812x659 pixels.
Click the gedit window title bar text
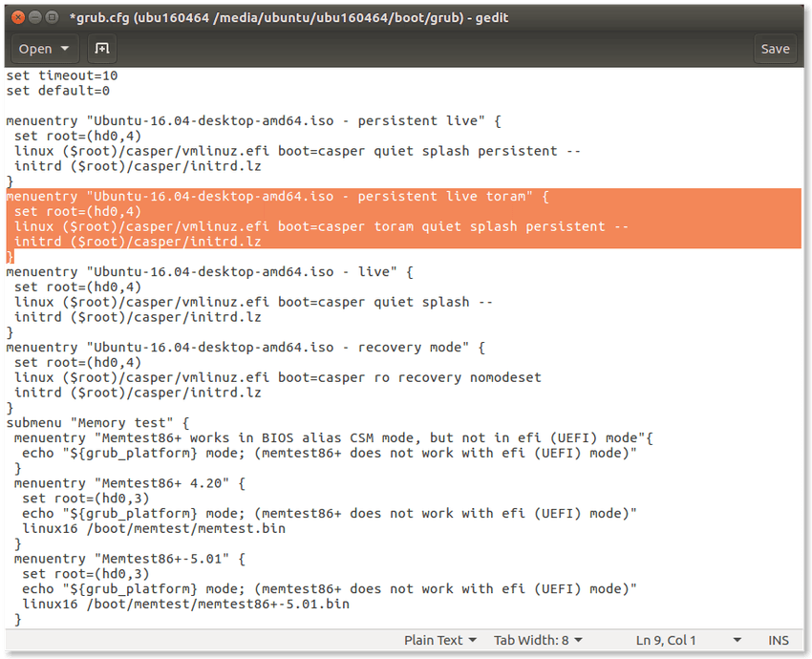tap(288, 17)
